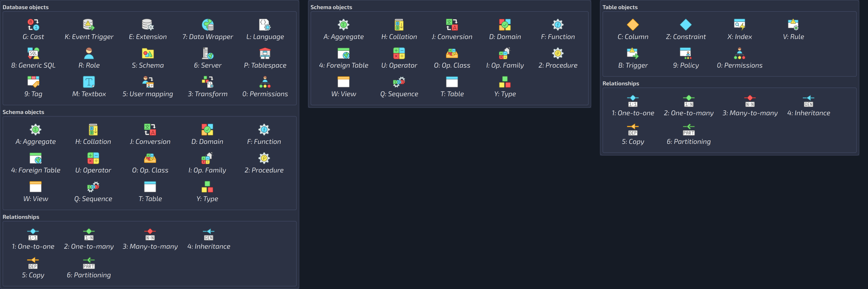Click the User mapping icon
The image size is (868, 289).
coord(147,82)
